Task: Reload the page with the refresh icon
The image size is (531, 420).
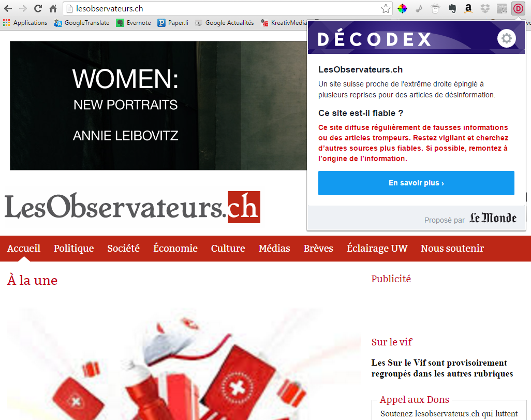Action: click(x=38, y=9)
